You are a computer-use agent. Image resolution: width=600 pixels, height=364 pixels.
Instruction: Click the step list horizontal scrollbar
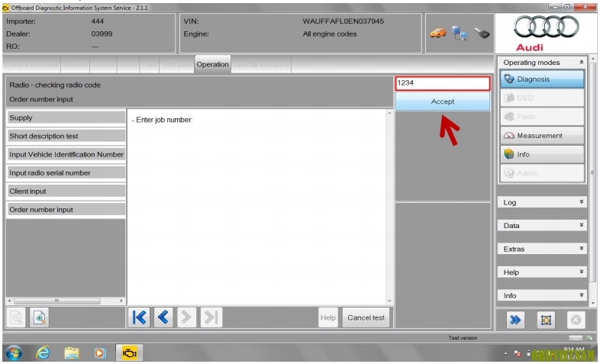56,301
